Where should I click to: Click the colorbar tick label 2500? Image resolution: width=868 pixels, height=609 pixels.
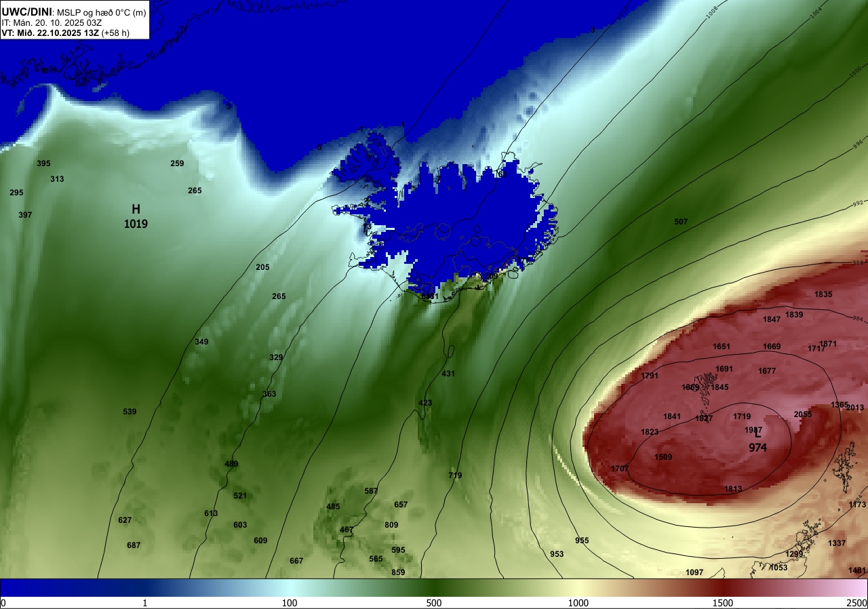click(857, 603)
